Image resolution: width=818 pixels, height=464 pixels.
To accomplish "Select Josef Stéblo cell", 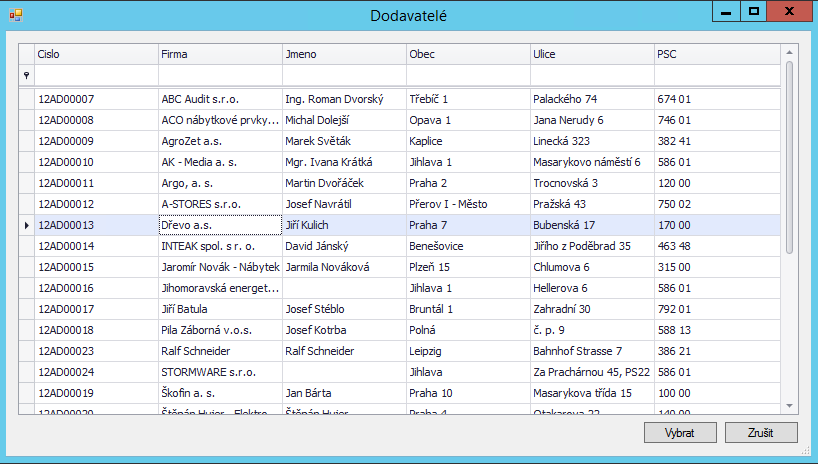I will click(344, 309).
